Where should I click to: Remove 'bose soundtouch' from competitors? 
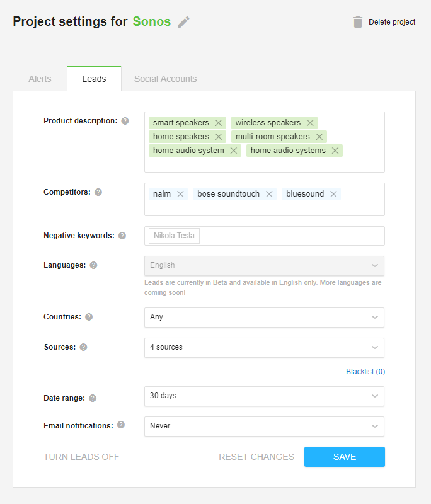269,194
